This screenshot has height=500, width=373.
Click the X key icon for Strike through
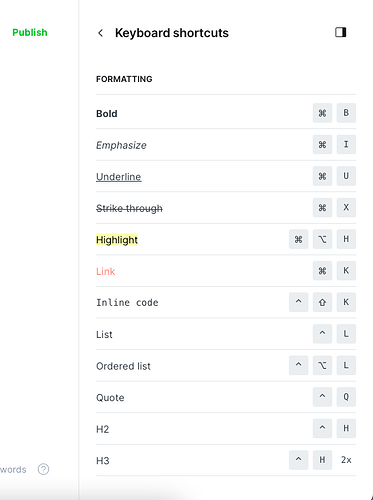pos(346,207)
